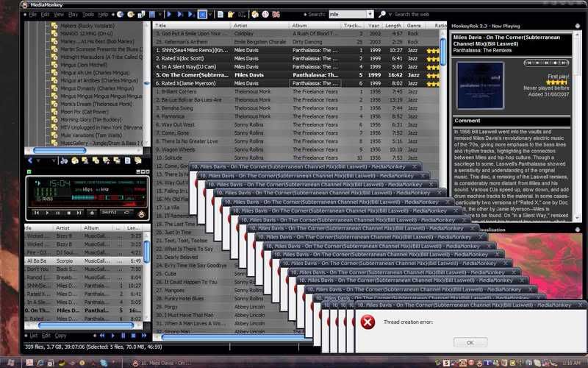Click the search text field containing 'mile'
588x368 pixels.
pyautogui.click(x=348, y=14)
